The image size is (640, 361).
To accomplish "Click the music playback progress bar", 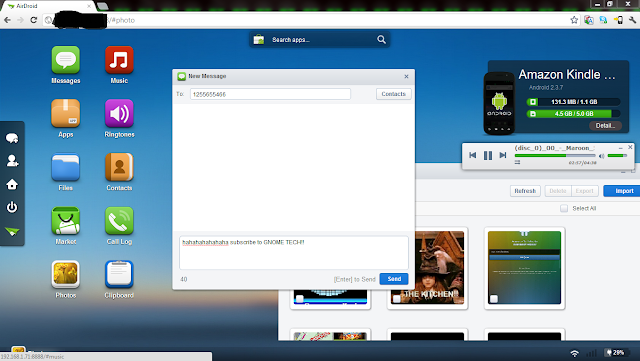I will (555, 156).
